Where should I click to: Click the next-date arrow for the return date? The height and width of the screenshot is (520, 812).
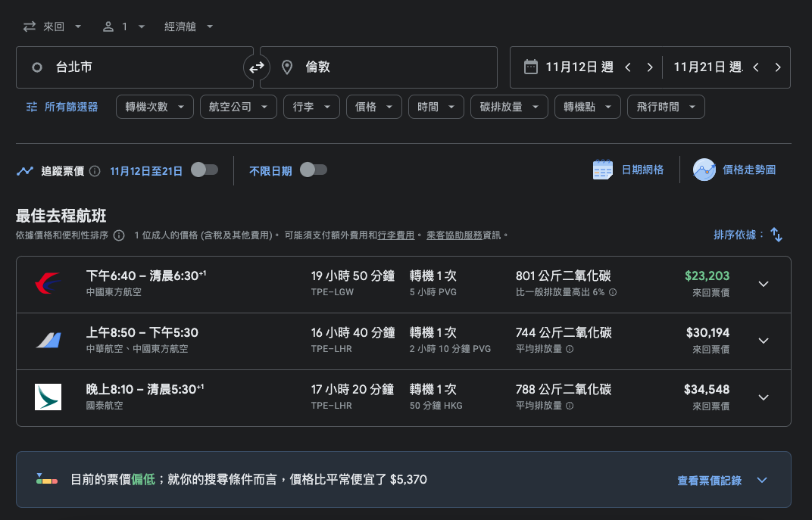[x=778, y=67]
